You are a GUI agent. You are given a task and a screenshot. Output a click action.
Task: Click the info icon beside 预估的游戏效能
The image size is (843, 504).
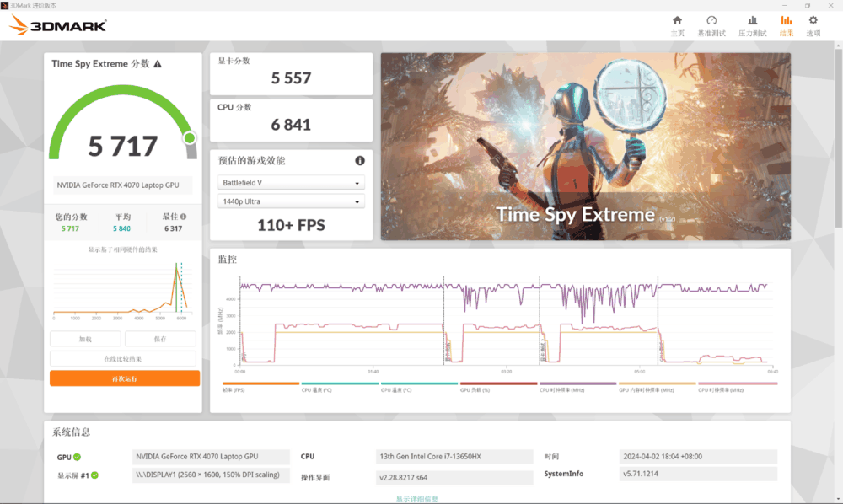(x=360, y=160)
